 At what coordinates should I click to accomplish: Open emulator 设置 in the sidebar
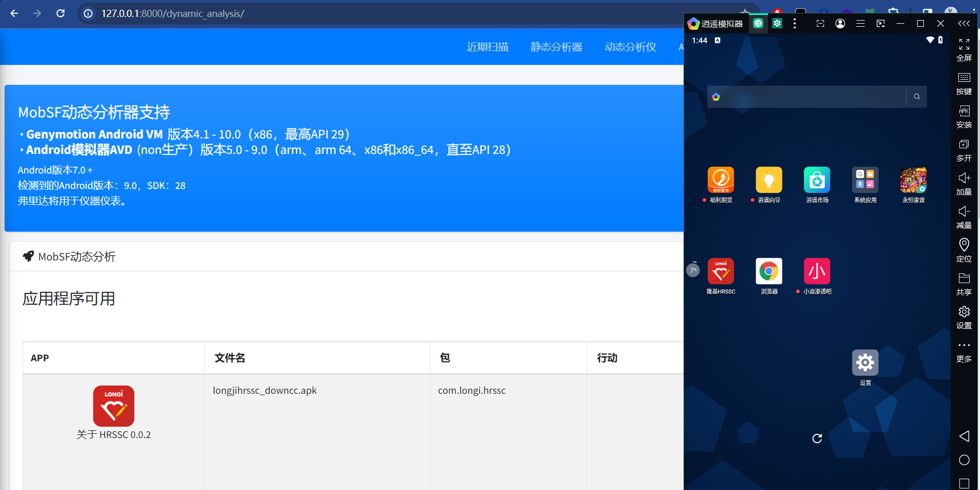point(964,318)
